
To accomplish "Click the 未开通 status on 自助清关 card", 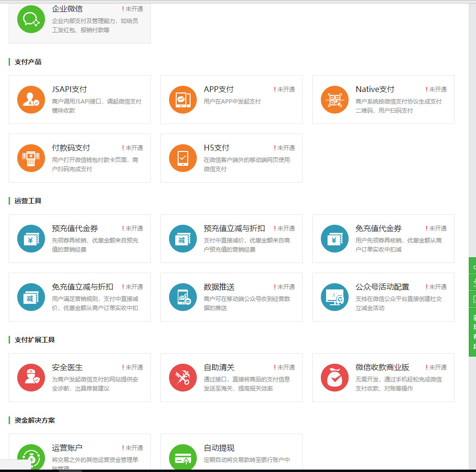I will pos(284,368).
